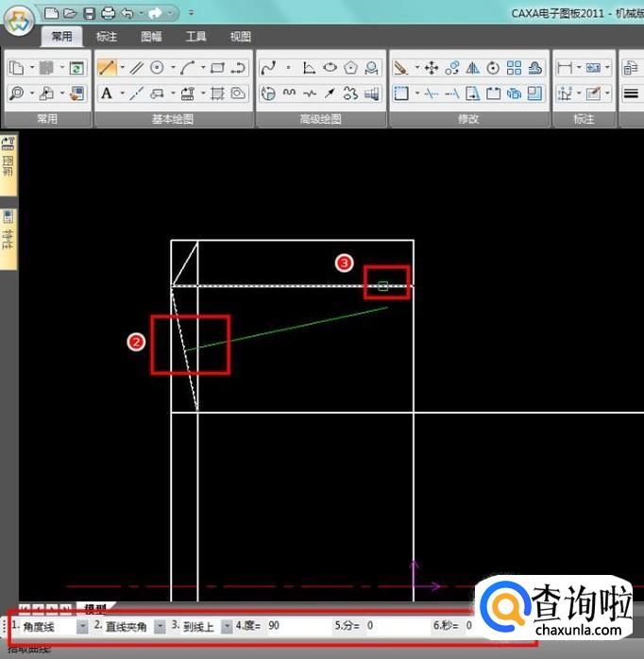Viewport: 644px width, 659px height.
Task: Select the Mirror tool
Action: coord(472,68)
